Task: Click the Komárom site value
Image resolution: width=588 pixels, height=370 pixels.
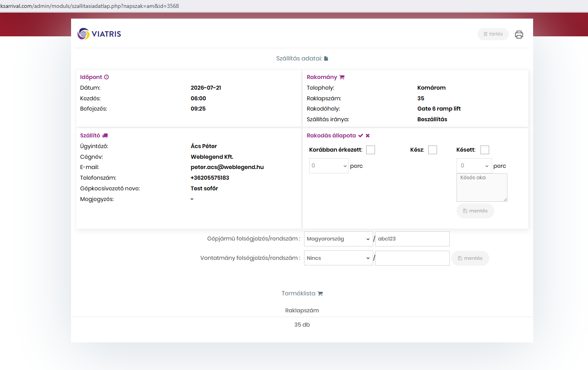Action: pos(431,88)
